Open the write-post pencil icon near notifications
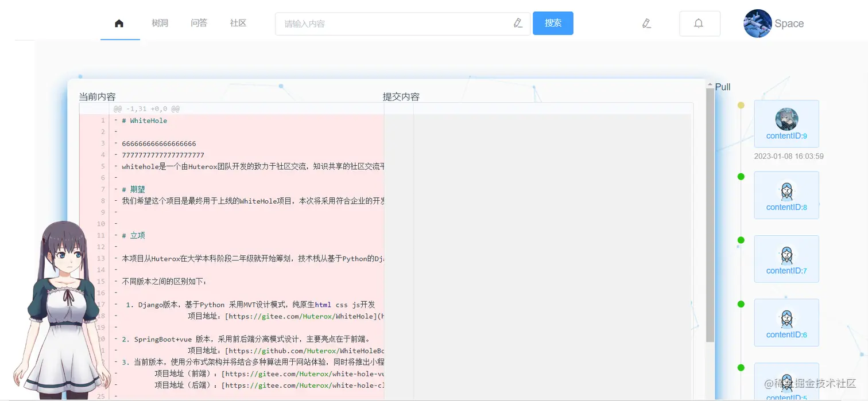Image resolution: width=868 pixels, height=401 pixels. click(646, 23)
